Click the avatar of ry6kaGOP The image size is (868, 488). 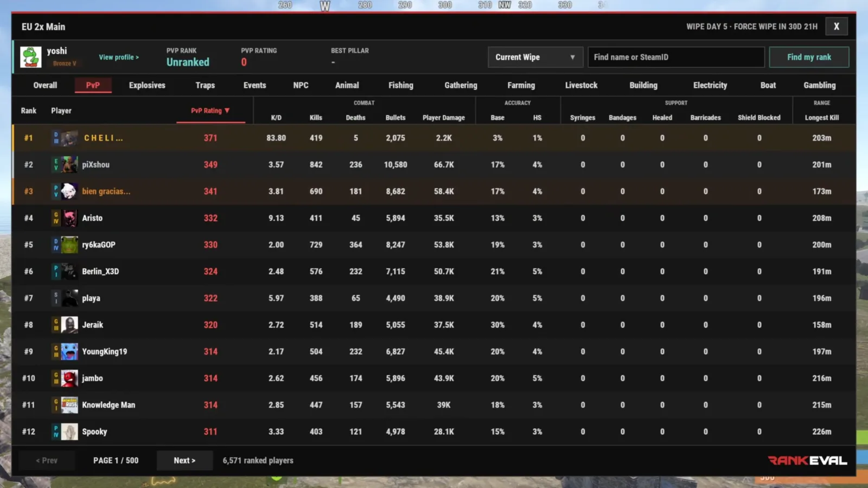[x=69, y=245]
